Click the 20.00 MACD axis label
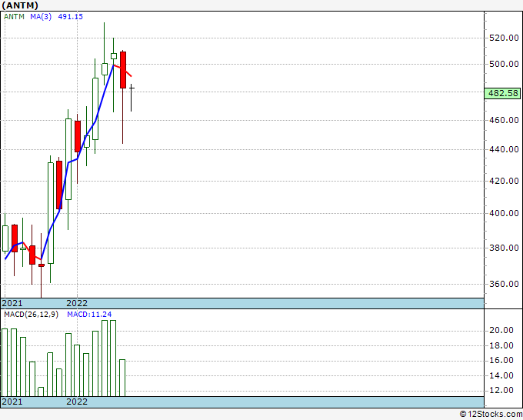 (501, 330)
